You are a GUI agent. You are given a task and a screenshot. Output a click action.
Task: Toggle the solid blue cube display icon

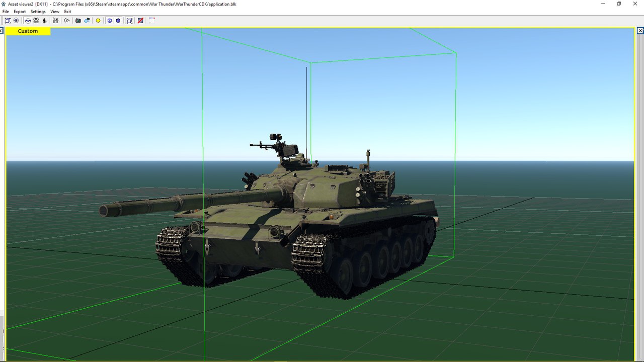pyautogui.click(x=118, y=21)
